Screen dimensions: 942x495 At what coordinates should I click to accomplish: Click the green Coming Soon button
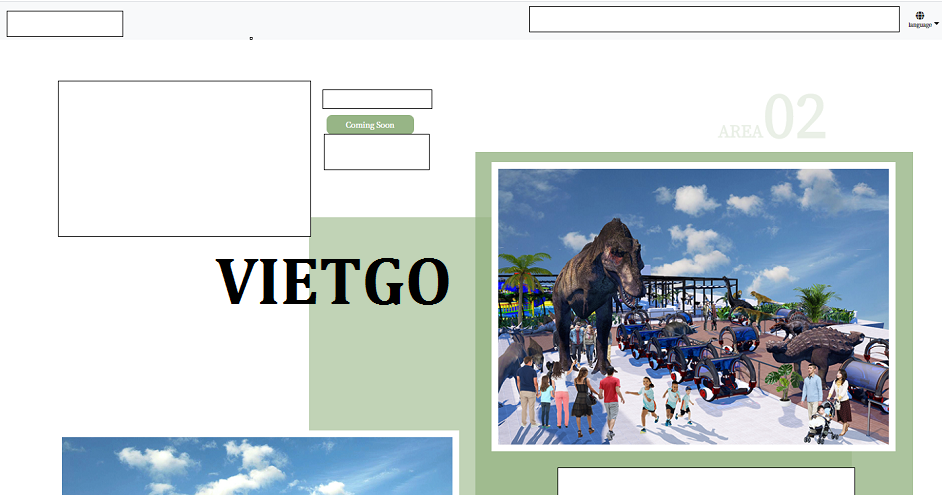[370, 125]
